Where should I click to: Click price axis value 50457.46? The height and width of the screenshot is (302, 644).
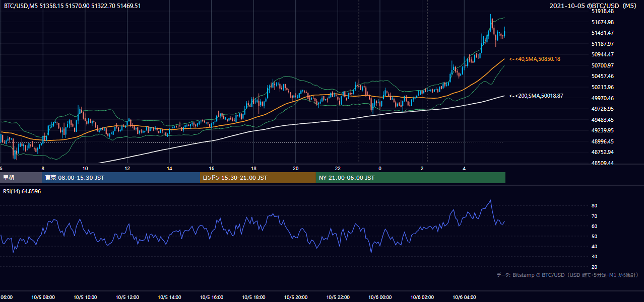point(603,76)
